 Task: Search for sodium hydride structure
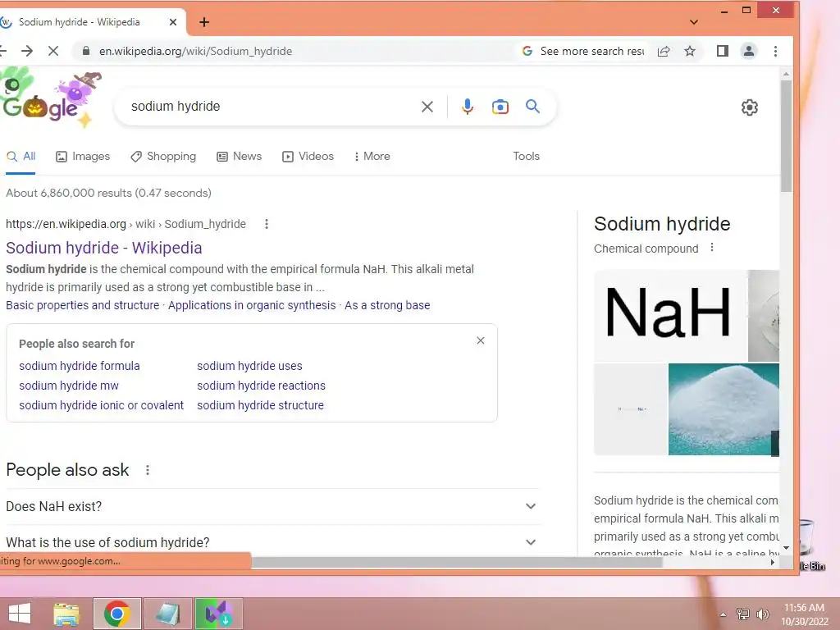click(x=260, y=405)
